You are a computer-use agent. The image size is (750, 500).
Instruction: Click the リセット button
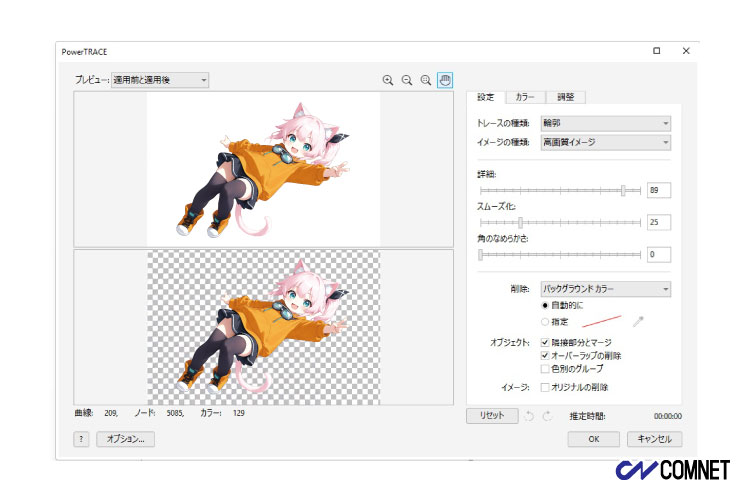(492, 415)
